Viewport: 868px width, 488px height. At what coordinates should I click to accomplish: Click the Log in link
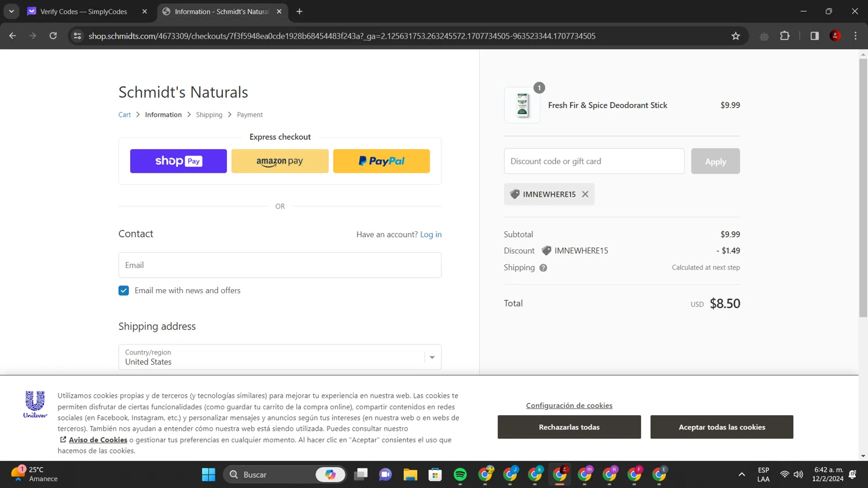click(x=431, y=234)
